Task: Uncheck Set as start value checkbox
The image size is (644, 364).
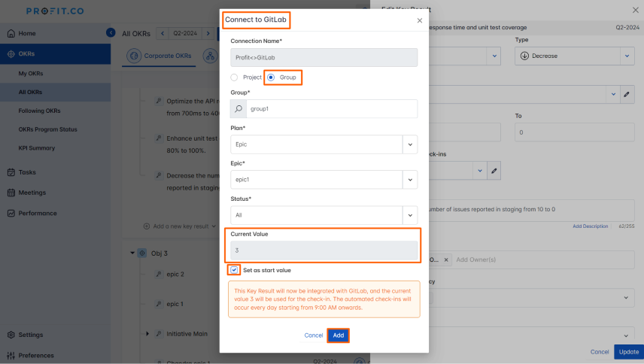Action: pos(234,270)
